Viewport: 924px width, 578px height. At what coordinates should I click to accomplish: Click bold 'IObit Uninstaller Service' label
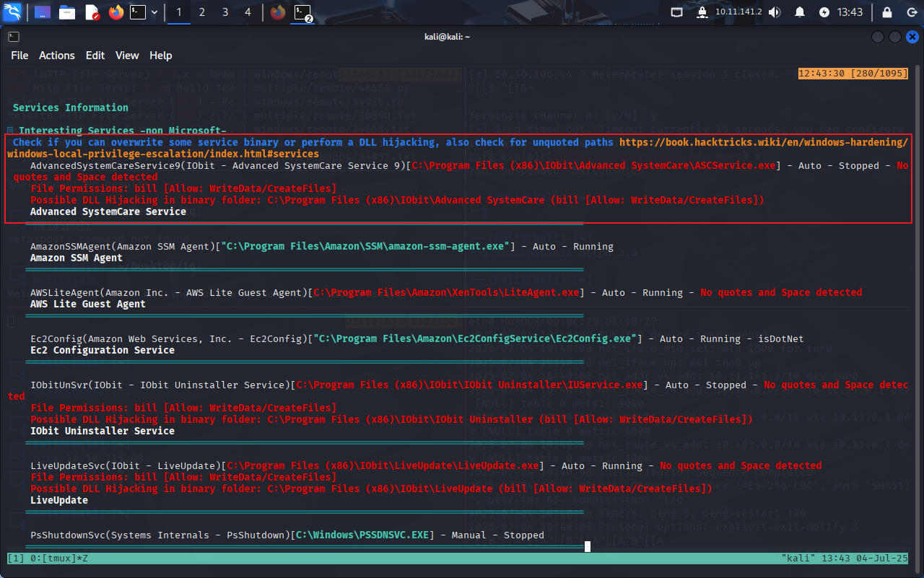[x=103, y=431]
